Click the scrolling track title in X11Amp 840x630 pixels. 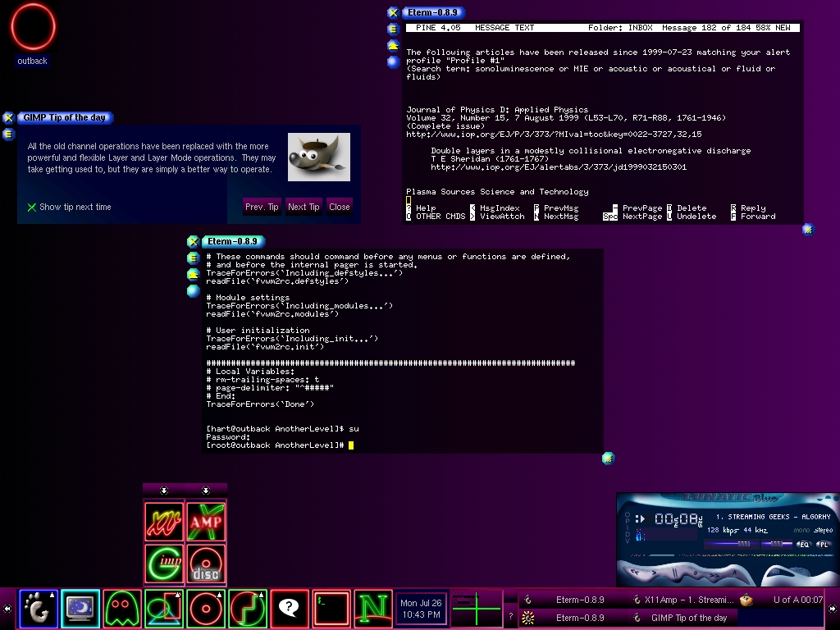coord(773,517)
